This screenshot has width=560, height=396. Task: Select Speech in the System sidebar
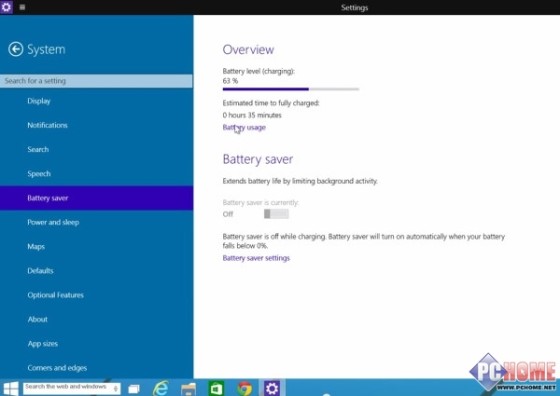tap(96, 174)
